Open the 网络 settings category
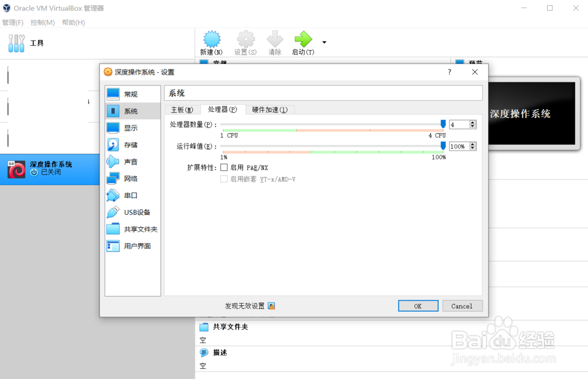The height and width of the screenshot is (379, 588). [133, 179]
